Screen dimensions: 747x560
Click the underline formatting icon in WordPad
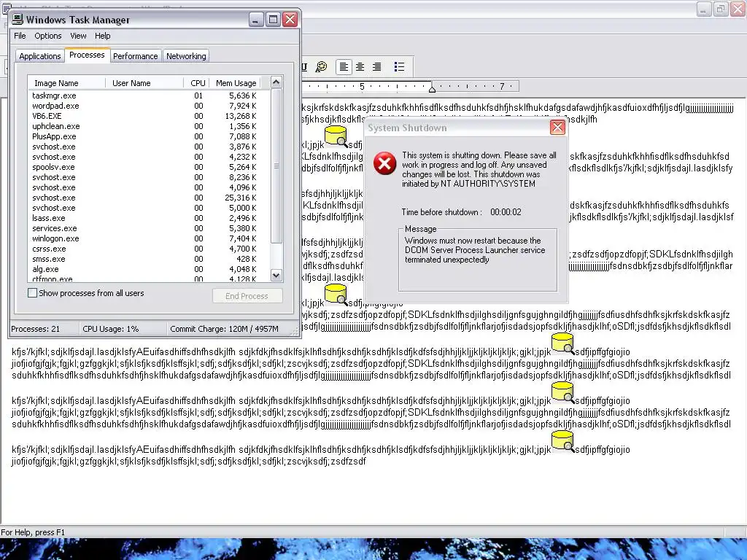(x=304, y=66)
